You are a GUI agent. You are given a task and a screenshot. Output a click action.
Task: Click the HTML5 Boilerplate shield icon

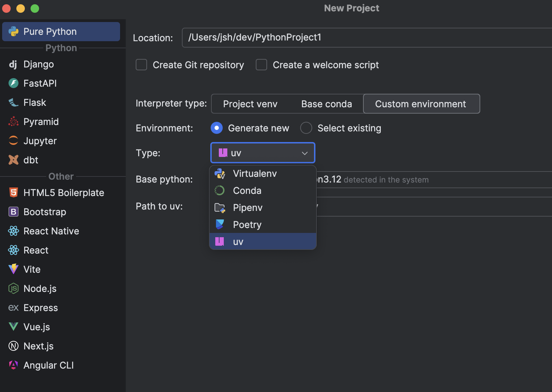coord(13,193)
